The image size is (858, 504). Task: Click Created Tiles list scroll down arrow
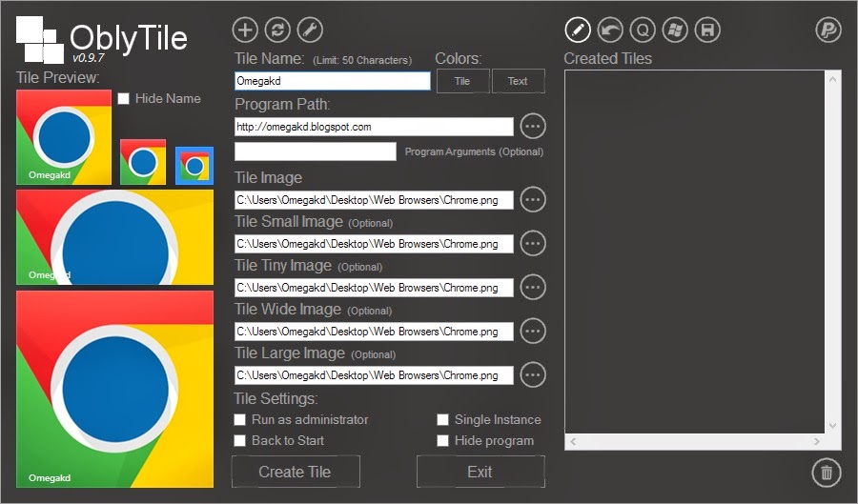(x=833, y=426)
